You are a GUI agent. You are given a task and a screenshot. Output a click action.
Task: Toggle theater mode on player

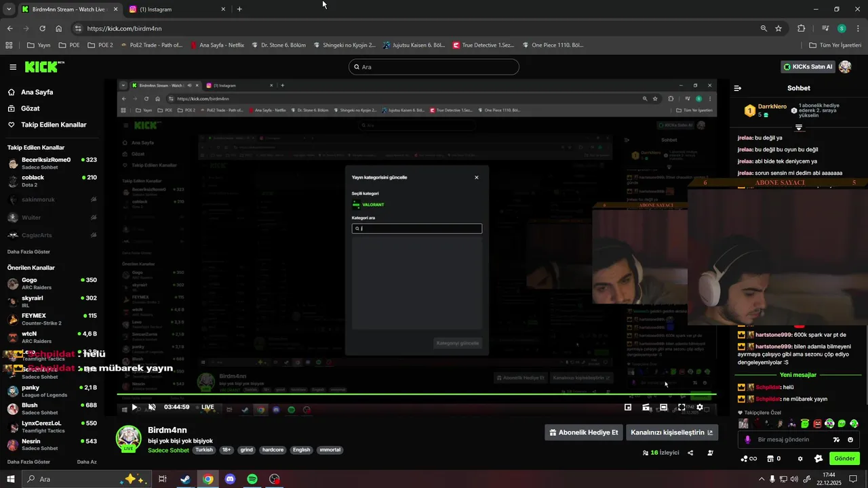[x=664, y=407]
